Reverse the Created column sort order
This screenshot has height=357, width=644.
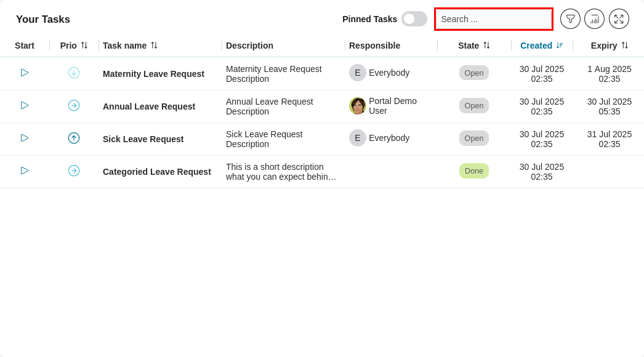[x=558, y=45]
